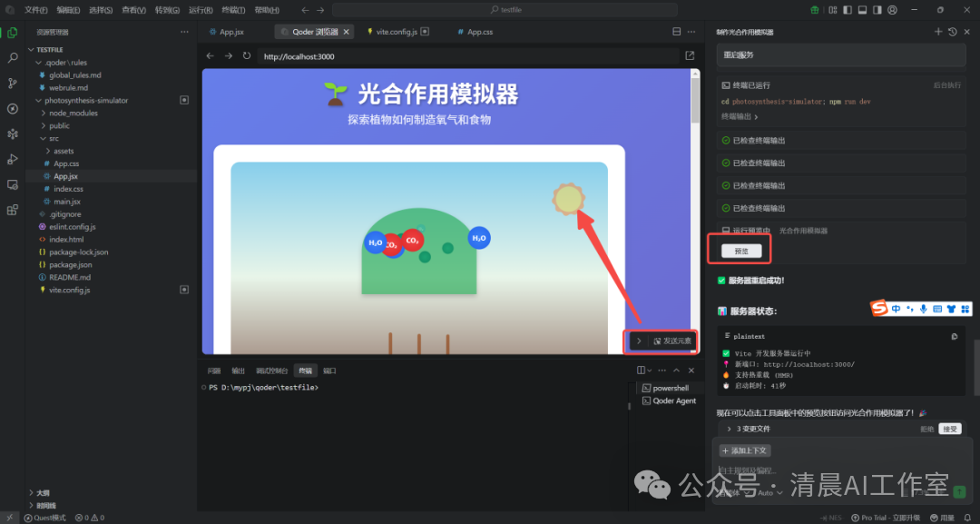Click 接受 to accept the file changes
The width and height of the screenshot is (980, 524).
950,429
